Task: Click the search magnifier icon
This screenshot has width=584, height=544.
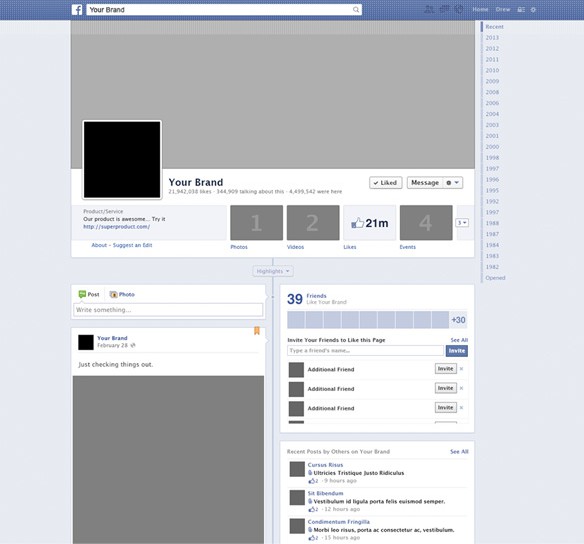Action: click(356, 10)
